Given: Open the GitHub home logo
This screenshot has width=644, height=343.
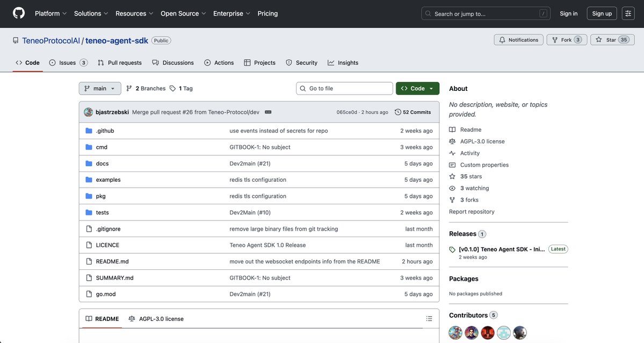Looking at the screenshot, I should point(18,13).
